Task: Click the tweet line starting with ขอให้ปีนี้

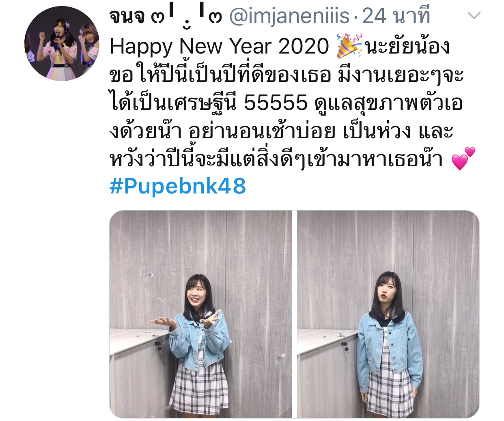Action: point(286,75)
